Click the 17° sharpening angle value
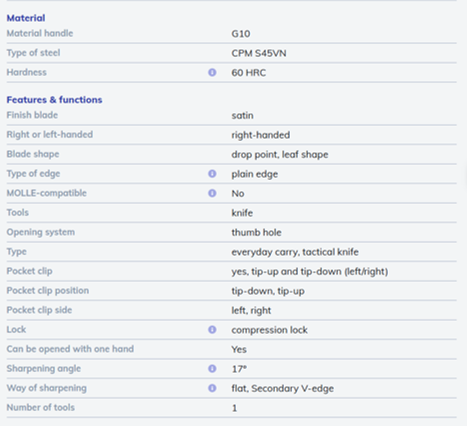Viewport: 467px width, 426px height. pos(239,369)
